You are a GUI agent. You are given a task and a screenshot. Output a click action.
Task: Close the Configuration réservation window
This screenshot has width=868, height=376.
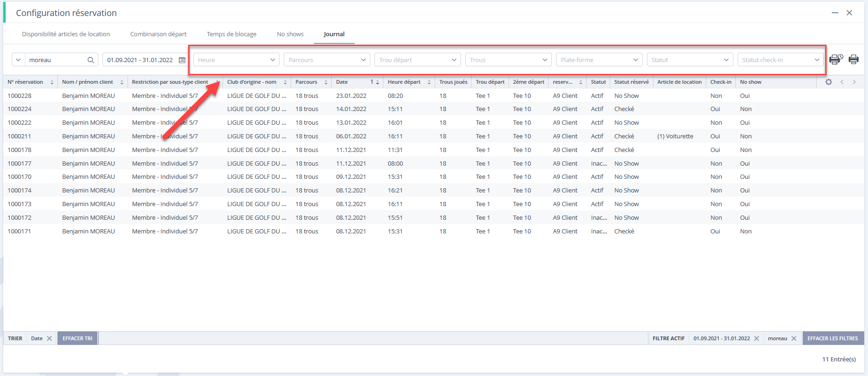pos(850,13)
